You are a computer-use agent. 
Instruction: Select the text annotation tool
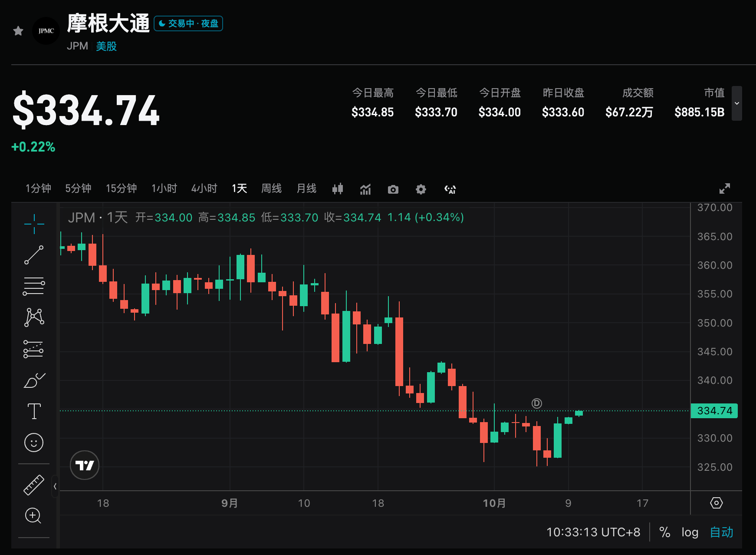34,411
